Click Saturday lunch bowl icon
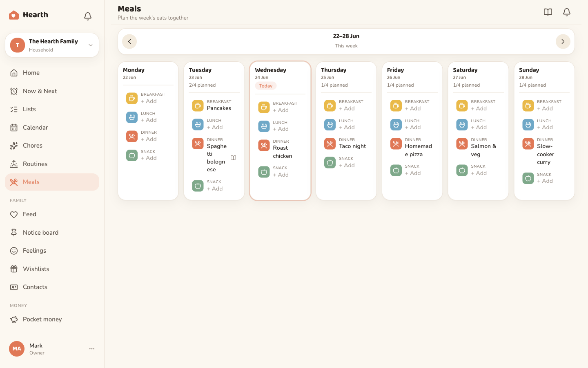 pyautogui.click(x=462, y=125)
